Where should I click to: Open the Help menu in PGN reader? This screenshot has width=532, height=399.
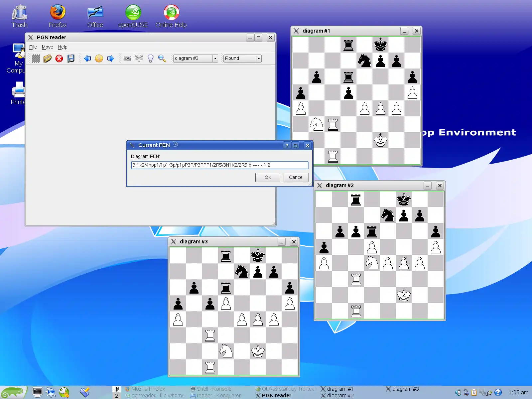63,47
